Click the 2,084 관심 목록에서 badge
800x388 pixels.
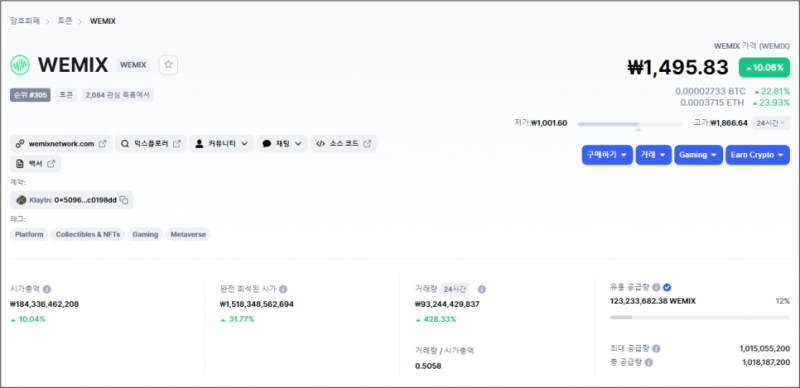click(x=117, y=95)
